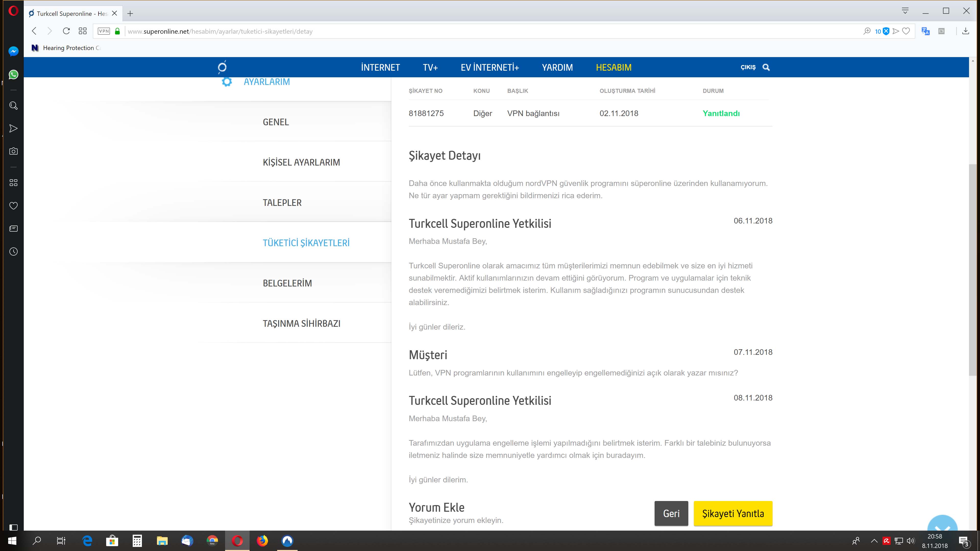Click the Yanıtlandı status text
The image size is (980, 551).
tap(721, 113)
